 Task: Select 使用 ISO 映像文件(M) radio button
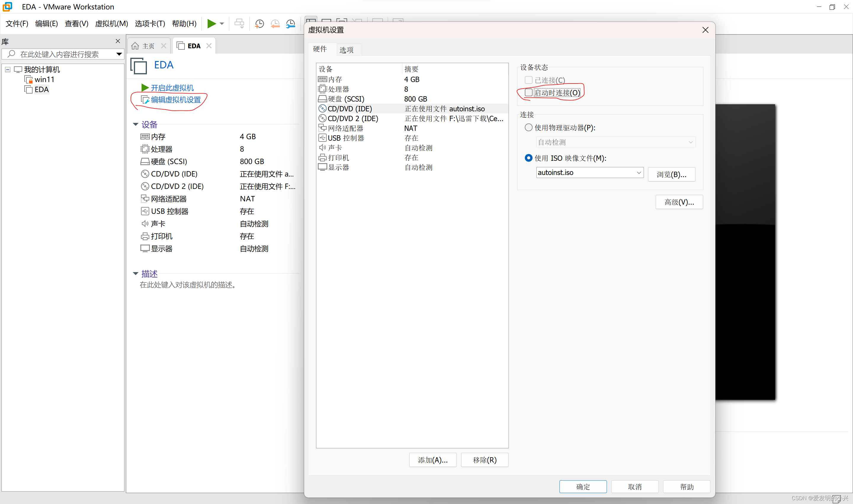point(528,158)
